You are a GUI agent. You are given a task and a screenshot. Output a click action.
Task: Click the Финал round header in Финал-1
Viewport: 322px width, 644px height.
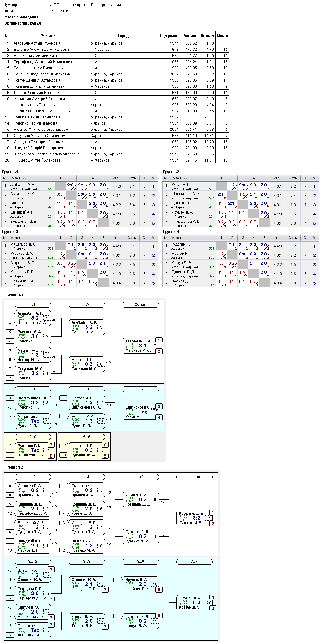coord(140,305)
